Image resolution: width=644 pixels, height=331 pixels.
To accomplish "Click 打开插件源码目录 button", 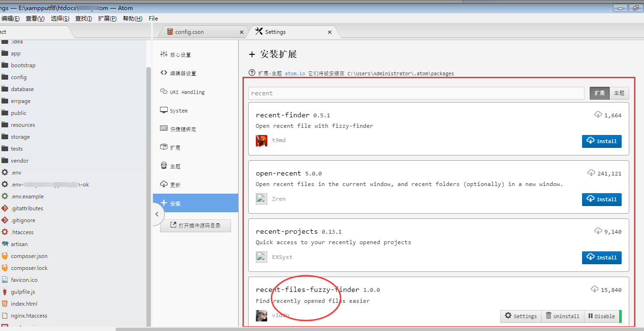I will (x=195, y=226).
